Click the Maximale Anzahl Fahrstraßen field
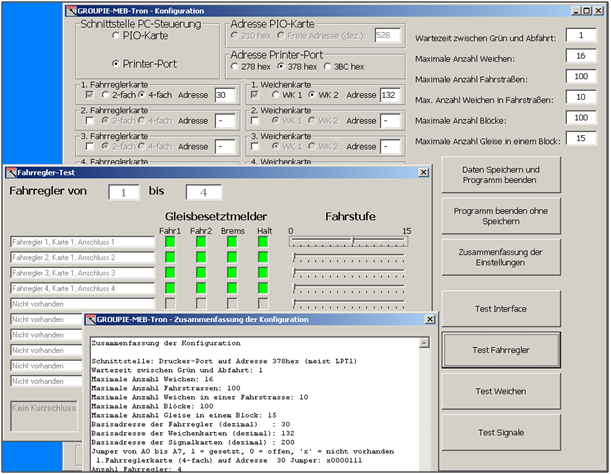 (581, 76)
